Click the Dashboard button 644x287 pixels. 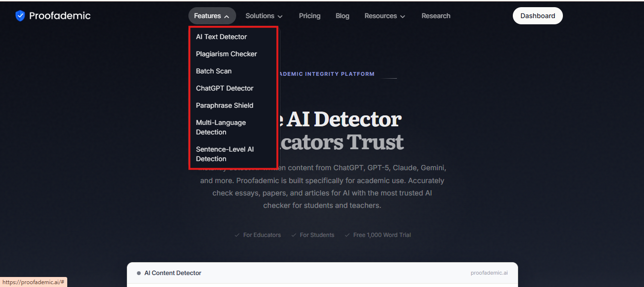coord(538,16)
